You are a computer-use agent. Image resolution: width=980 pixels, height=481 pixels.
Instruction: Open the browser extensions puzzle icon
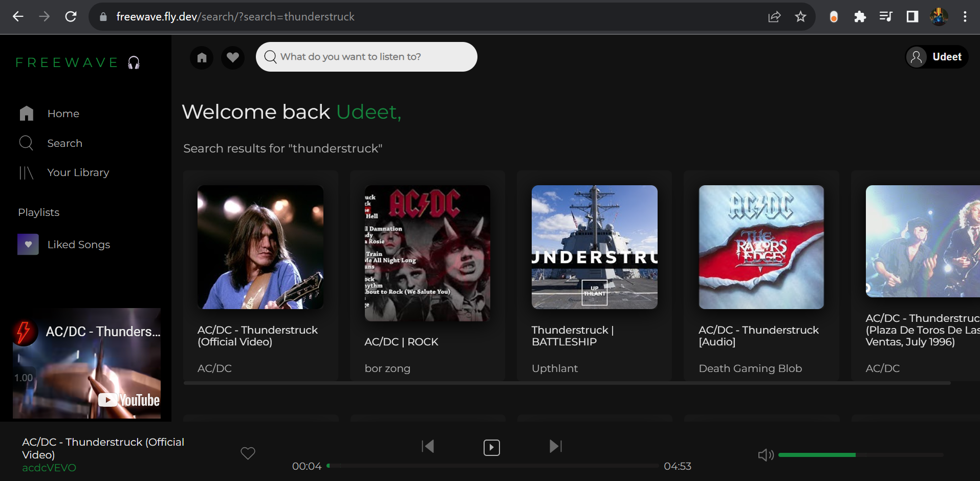click(x=860, y=17)
